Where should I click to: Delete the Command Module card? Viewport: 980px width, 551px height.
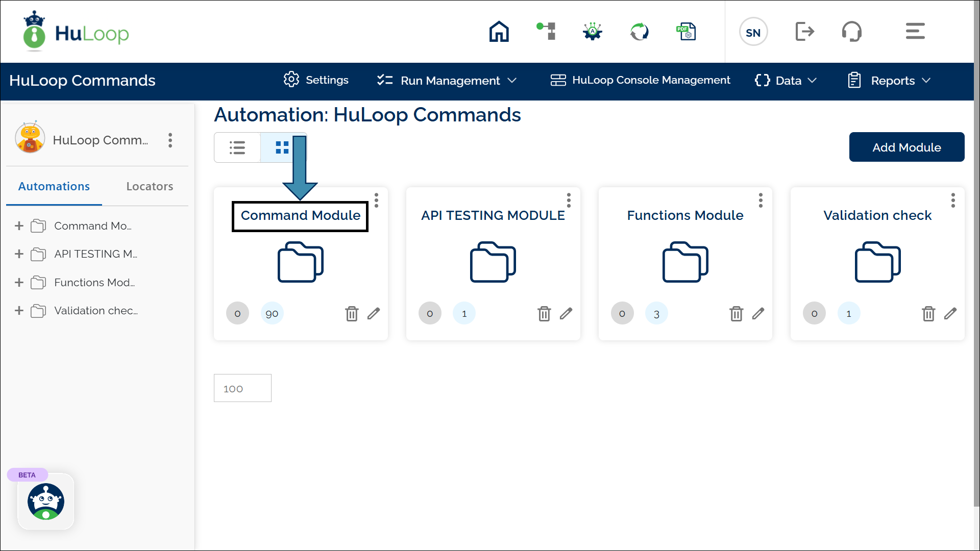[352, 314]
